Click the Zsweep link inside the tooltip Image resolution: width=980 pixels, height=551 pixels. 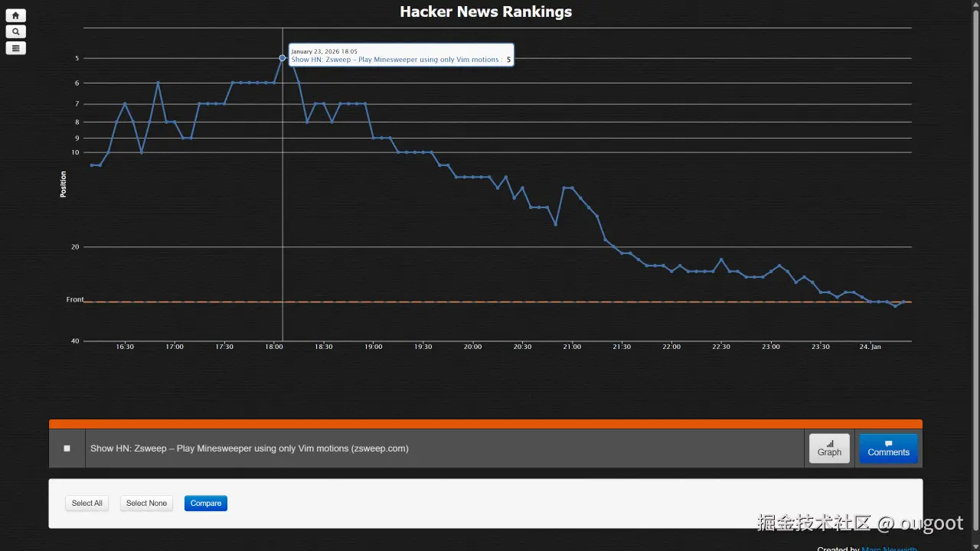point(396,60)
